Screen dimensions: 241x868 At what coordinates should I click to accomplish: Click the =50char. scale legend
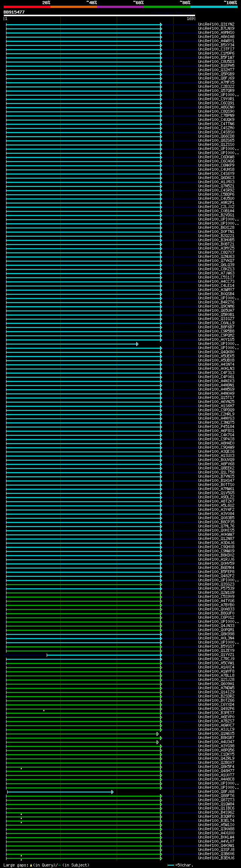[x=181, y=865]
